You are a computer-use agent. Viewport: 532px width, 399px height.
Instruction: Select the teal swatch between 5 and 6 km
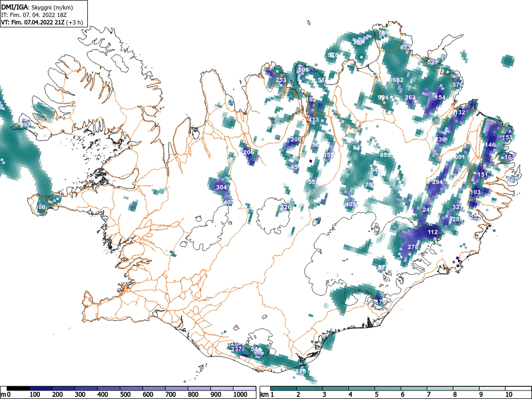click(388, 388)
